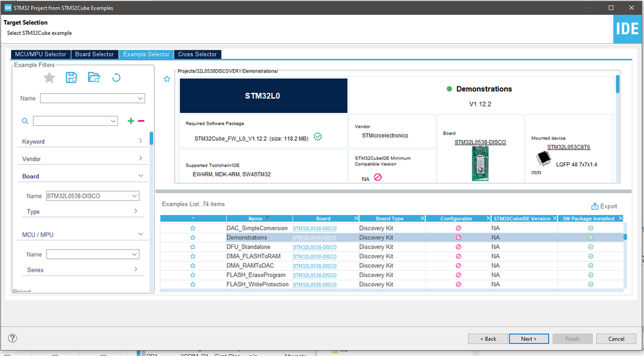Click the IDE logo in header

click(627, 29)
